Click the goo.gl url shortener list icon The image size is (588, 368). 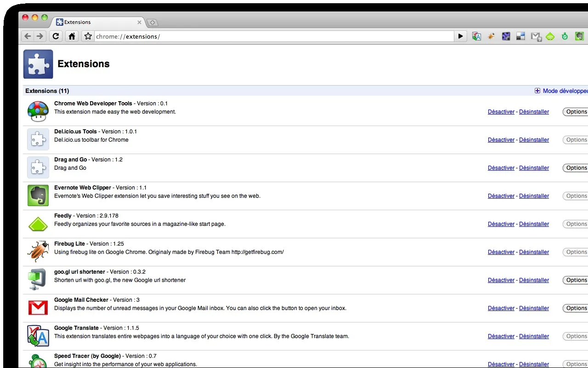tap(38, 280)
